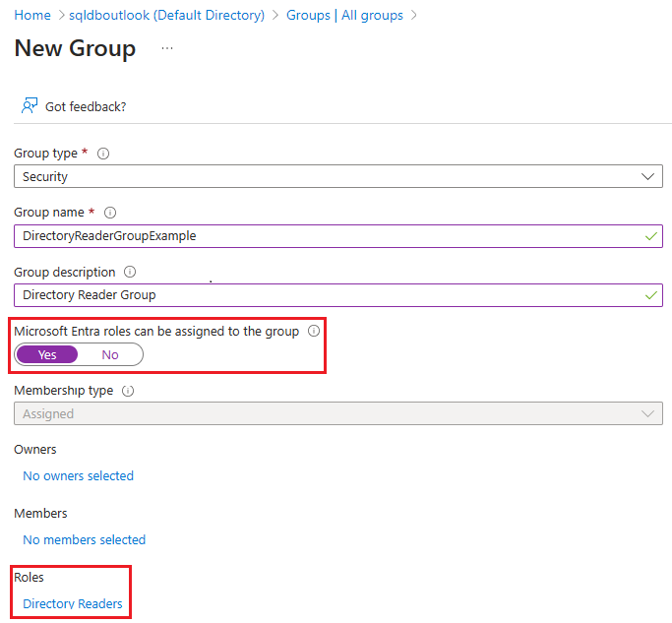Show info tooltip for Group name
The image size is (672, 623).
pyautogui.click(x=110, y=213)
